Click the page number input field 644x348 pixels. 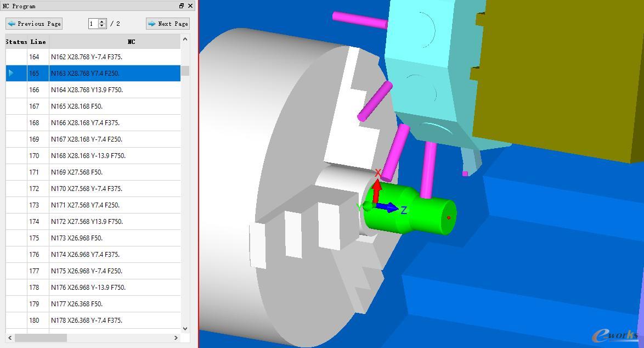pyautogui.click(x=93, y=24)
